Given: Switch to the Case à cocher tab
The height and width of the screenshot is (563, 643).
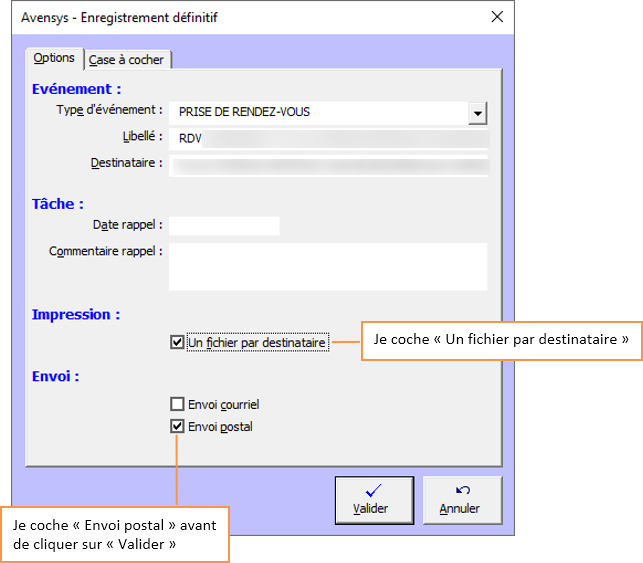Looking at the screenshot, I should click(x=127, y=60).
